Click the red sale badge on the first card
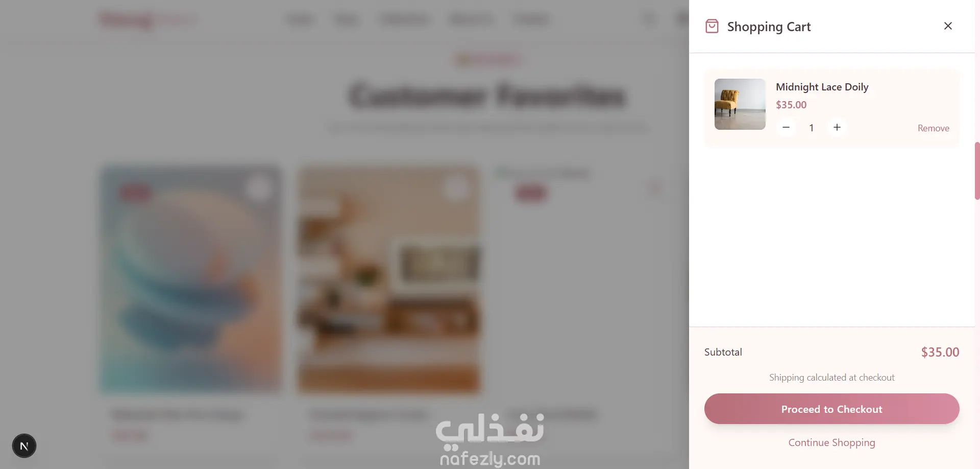Image resolution: width=980 pixels, height=469 pixels. pos(136,193)
